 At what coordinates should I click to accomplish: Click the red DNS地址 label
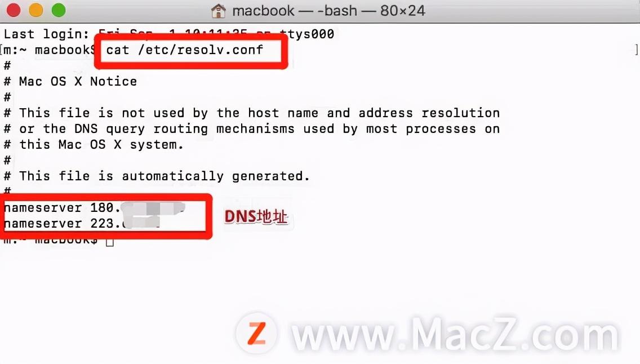click(x=256, y=217)
